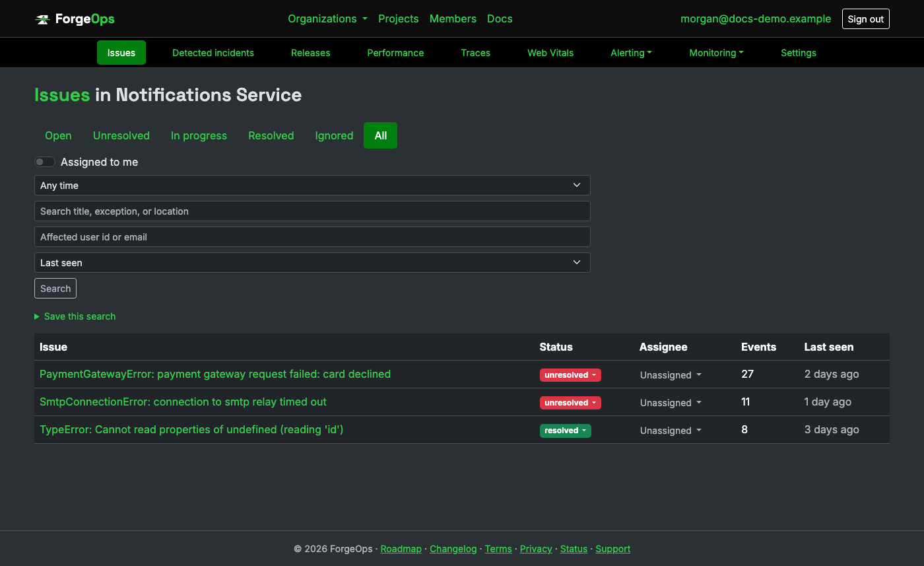Open the Roadmap footer link

click(401, 549)
